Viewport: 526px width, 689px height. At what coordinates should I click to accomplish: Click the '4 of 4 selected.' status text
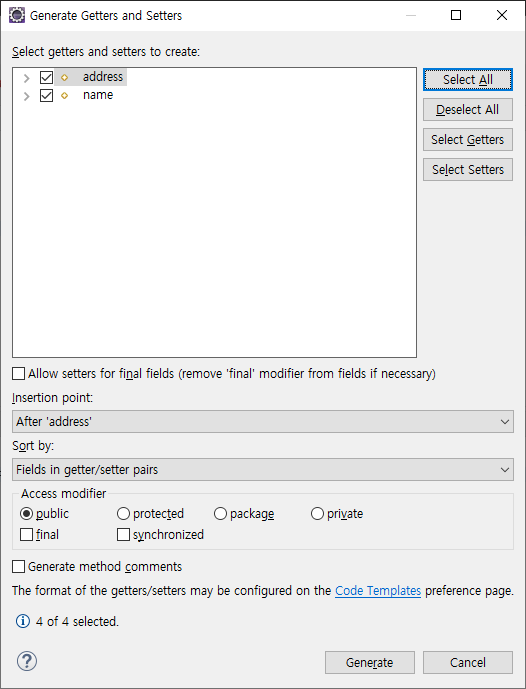[77, 621]
